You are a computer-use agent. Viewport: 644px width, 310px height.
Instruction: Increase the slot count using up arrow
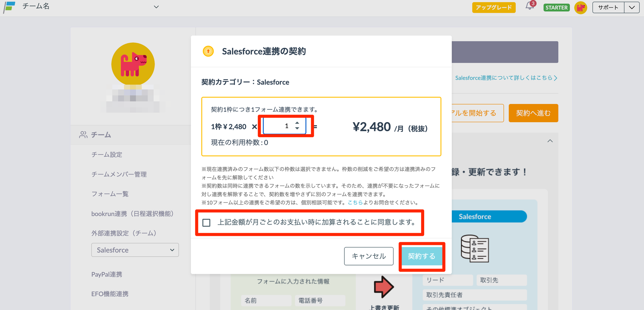click(297, 123)
